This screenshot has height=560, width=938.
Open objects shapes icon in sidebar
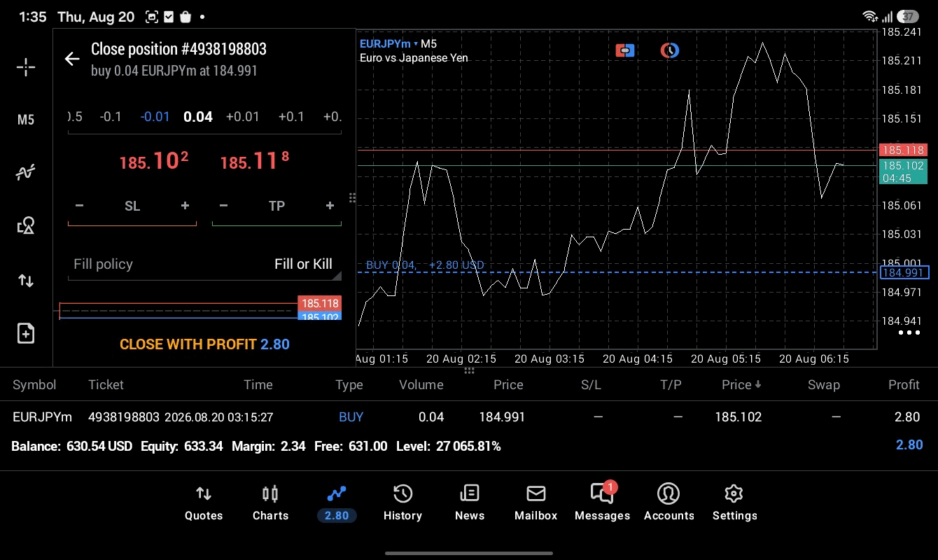(x=26, y=225)
